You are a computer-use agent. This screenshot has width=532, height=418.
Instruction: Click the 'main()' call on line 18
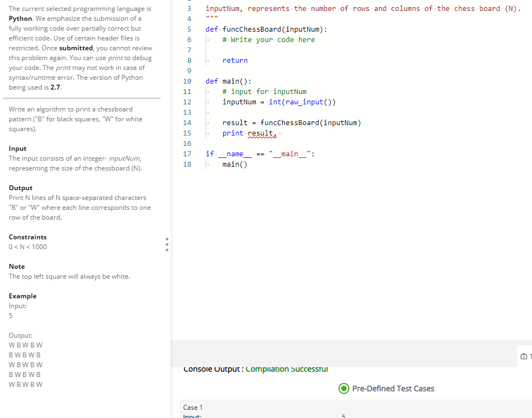tap(235, 164)
